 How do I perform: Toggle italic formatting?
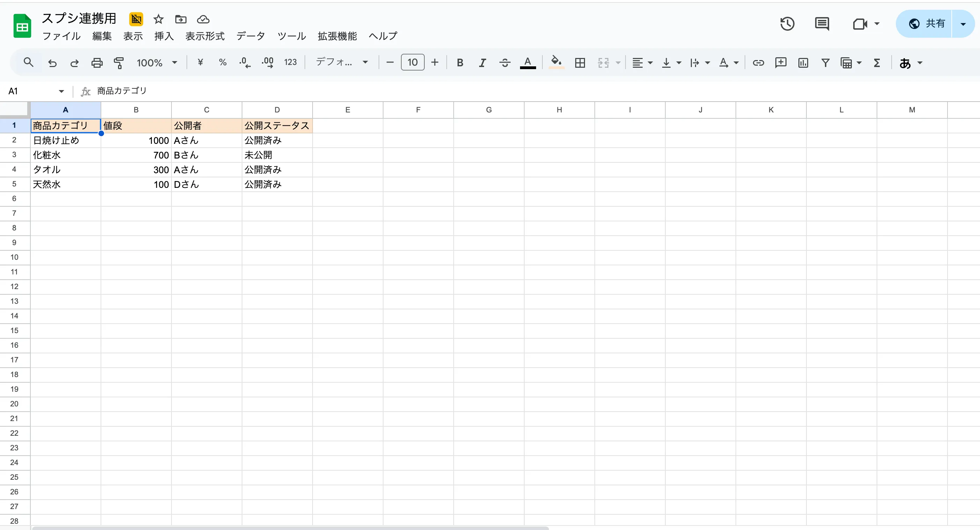pos(482,63)
